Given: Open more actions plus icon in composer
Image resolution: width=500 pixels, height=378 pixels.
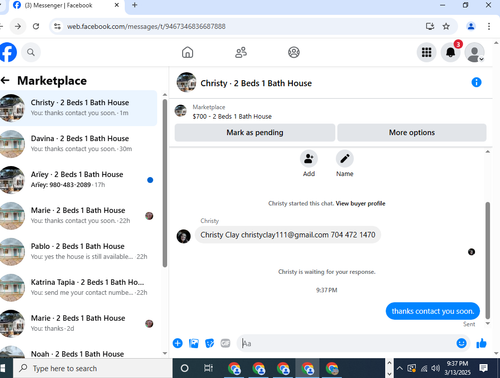Looking at the screenshot, I should 178,343.
